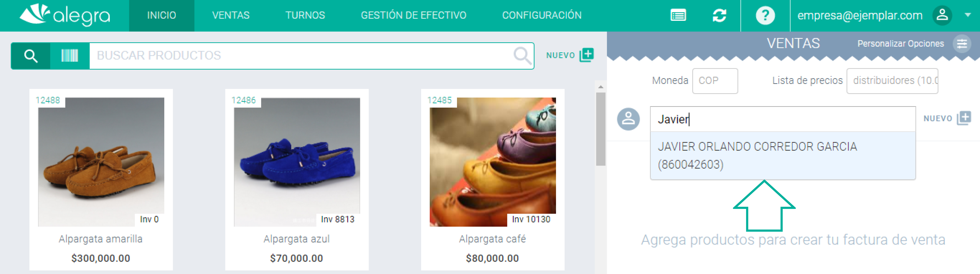Open the CONFIGURACIÓN menu

[542, 16]
